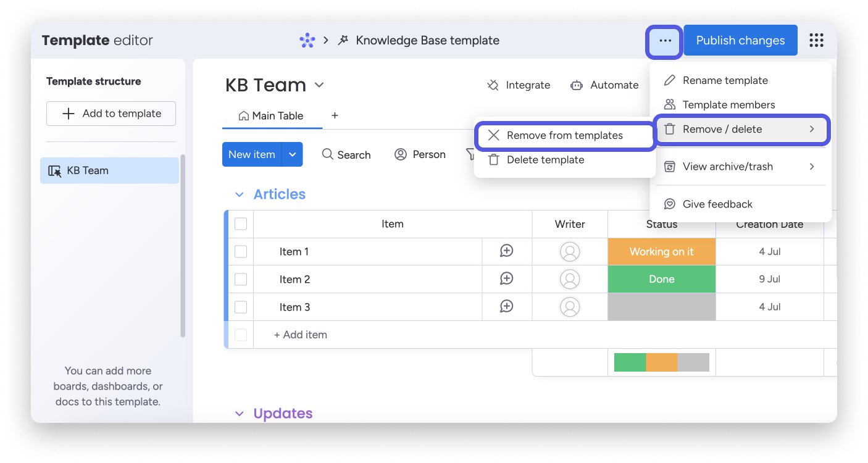
Task: Expand the KB Team board name dropdown
Action: click(x=319, y=85)
